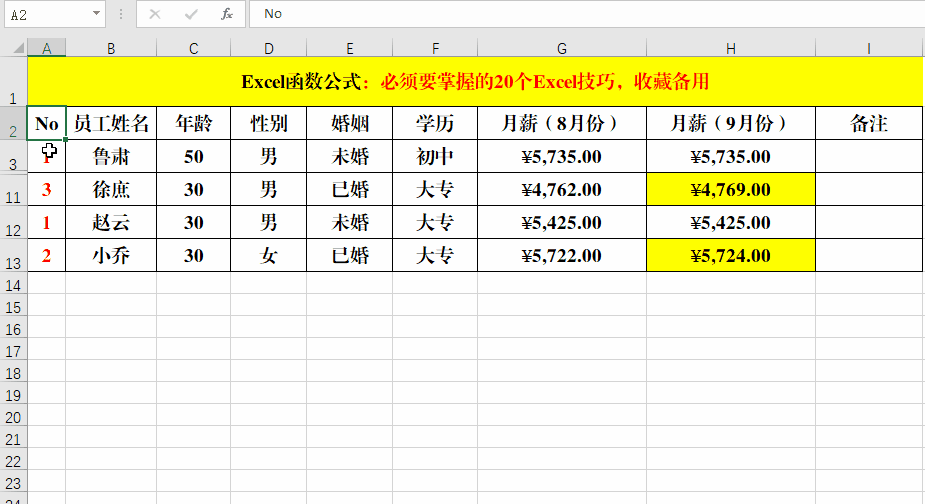925x504 pixels.
Task: Click the name cell 小乔
Action: coord(111,256)
